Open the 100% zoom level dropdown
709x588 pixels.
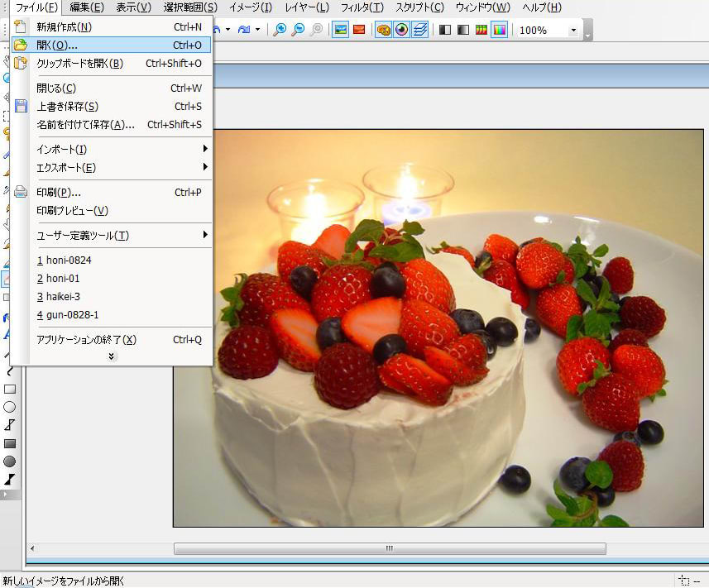573,30
